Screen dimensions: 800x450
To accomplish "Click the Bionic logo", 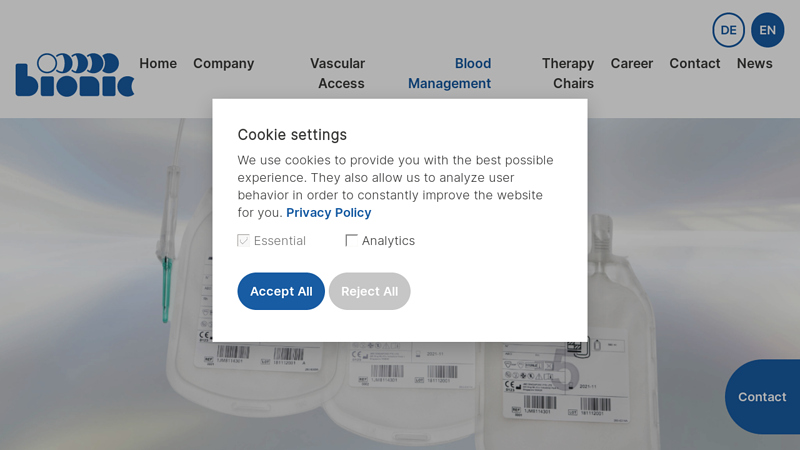I will click(75, 75).
